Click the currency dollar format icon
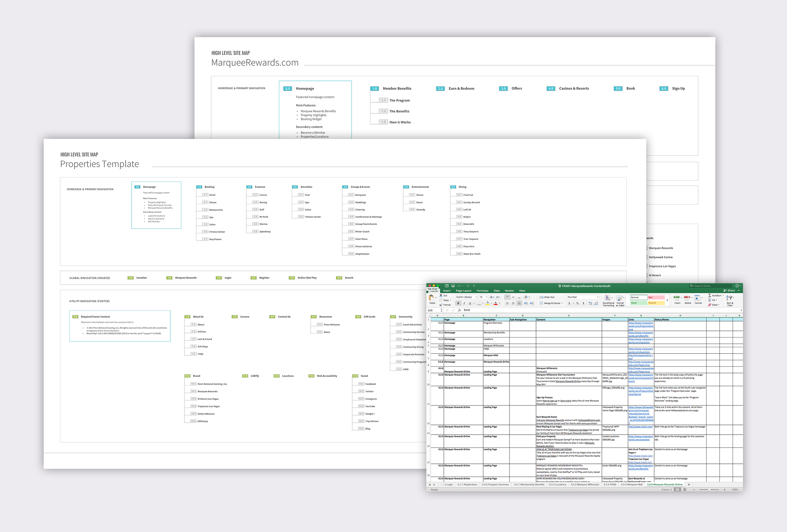 coord(569,303)
